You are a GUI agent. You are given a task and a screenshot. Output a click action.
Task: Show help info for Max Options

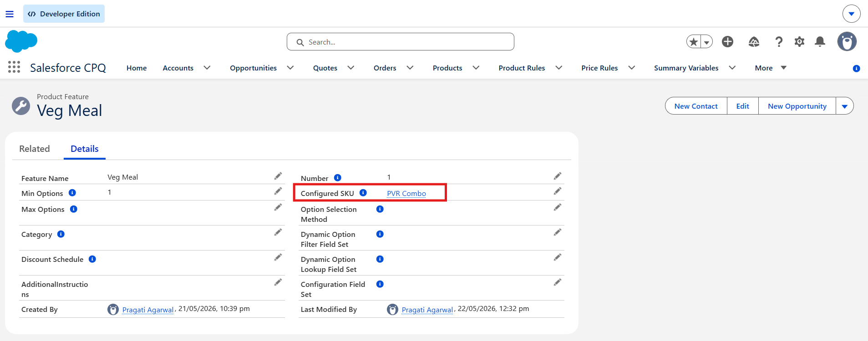click(x=74, y=209)
